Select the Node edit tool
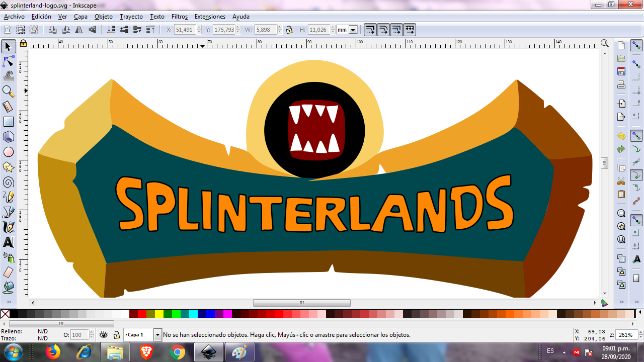644x362 pixels. coord(8,61)
